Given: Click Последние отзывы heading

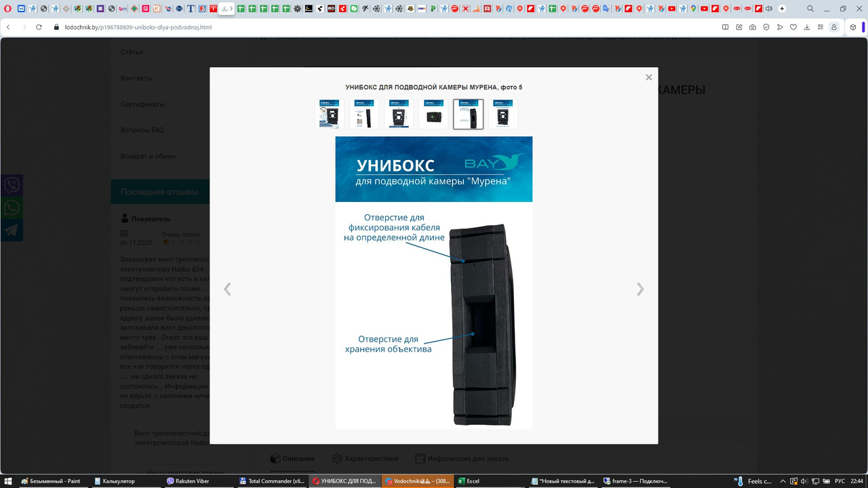Looking at the screenshot, I should click(x=159, y=192).
